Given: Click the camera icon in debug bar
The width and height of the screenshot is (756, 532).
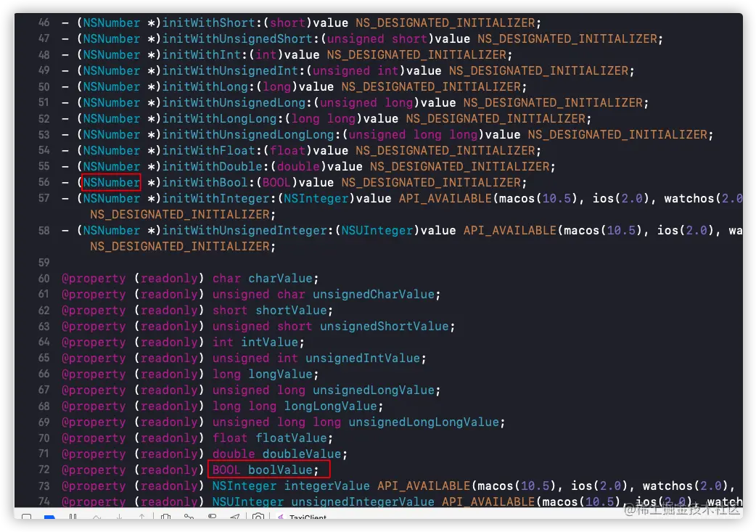Looking at the screenshot, I should click(x=258, y=517).
